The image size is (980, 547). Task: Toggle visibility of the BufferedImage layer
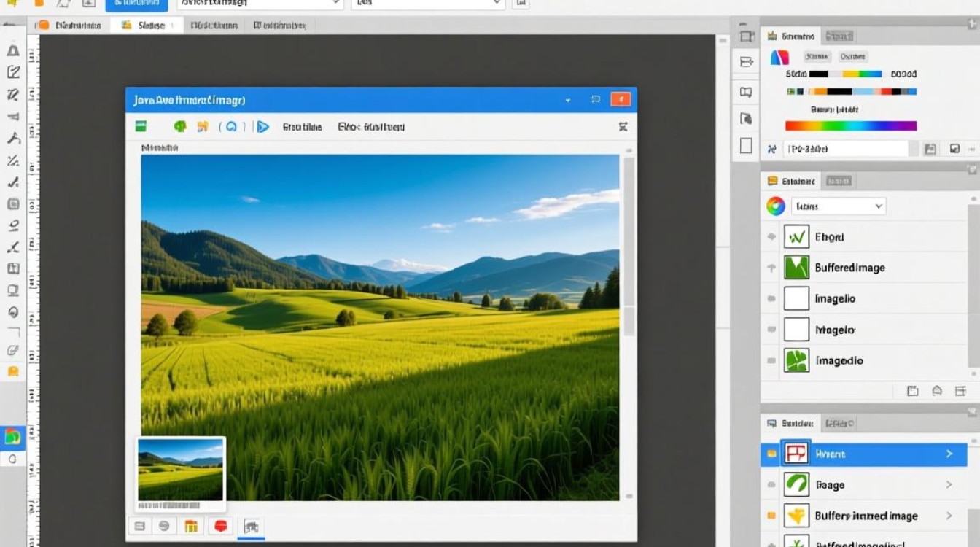pyautogui.click(x=771, y=268)
